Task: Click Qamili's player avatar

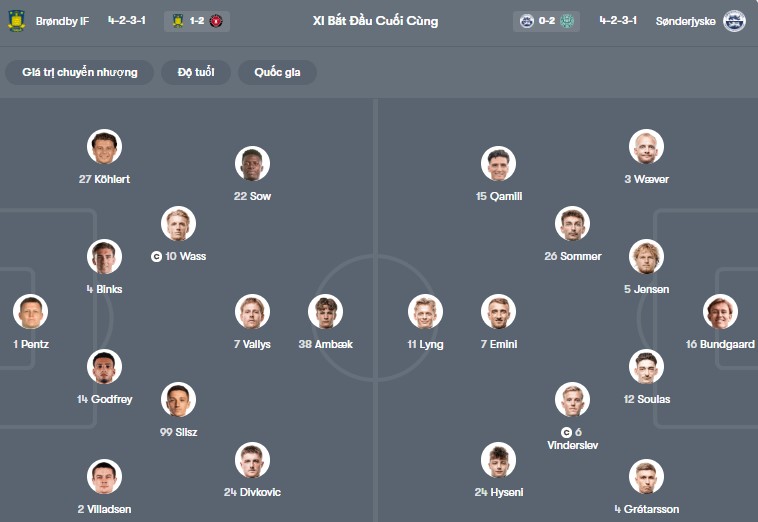Action: click(498, 164)
